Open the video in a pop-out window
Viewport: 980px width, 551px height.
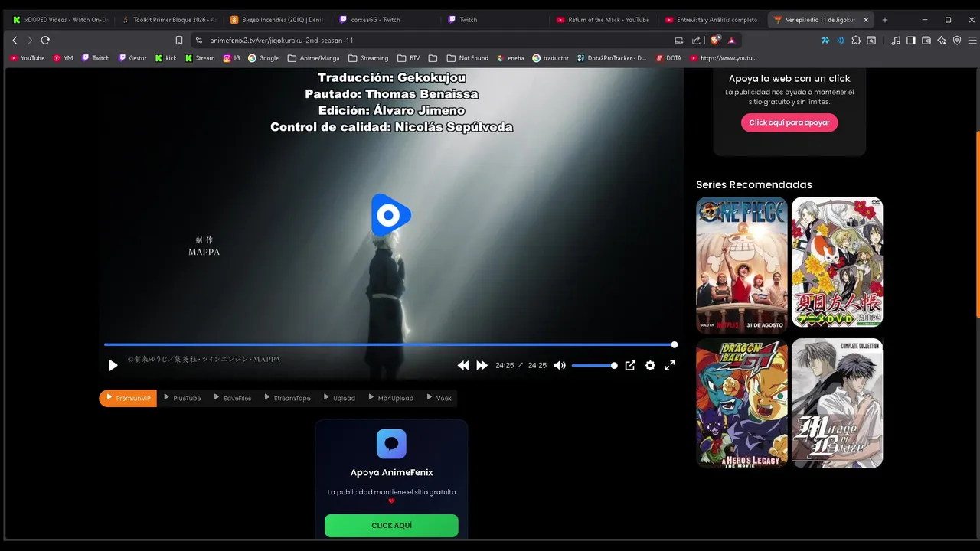[630, 366]
